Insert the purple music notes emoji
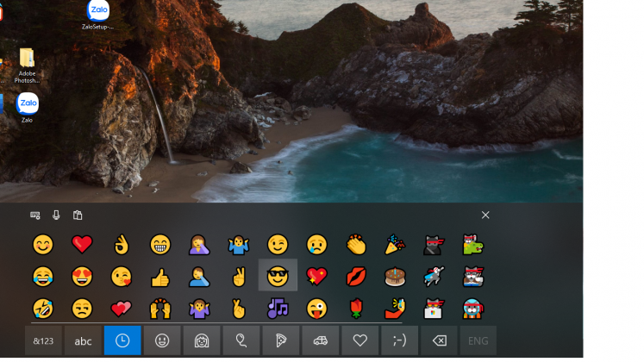The width and height of the screenshot is (644, 362). tap(278, 308)
